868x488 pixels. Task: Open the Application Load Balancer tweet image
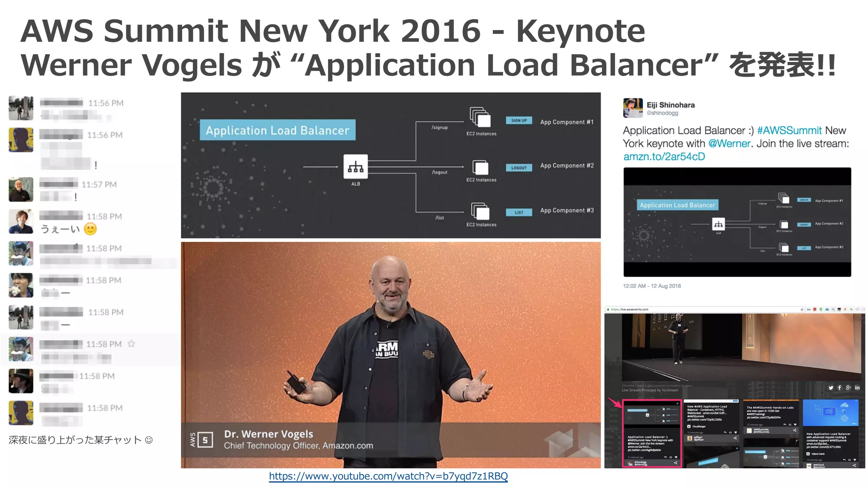tap(737, 222)
